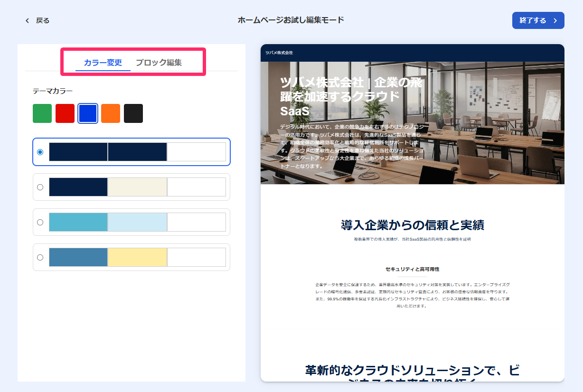
Task: Click the ツバメ株式会社 logo in the preview header
Action: (279, 53)
